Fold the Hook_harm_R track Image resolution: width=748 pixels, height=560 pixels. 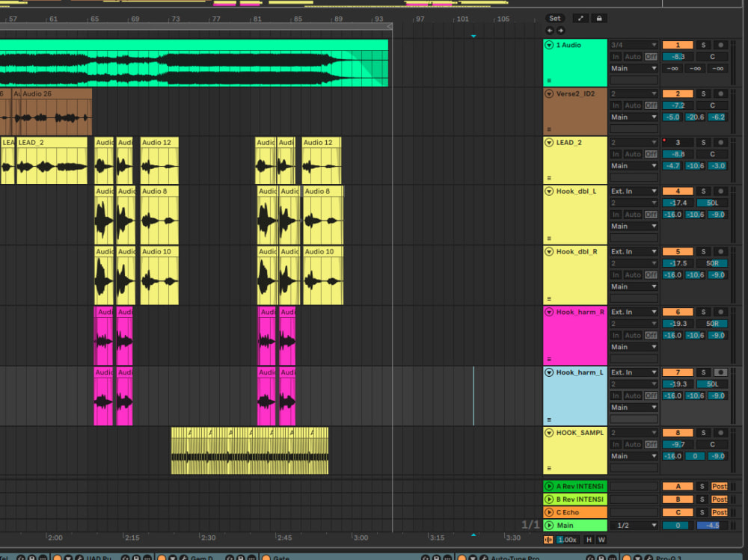(549, 312)
